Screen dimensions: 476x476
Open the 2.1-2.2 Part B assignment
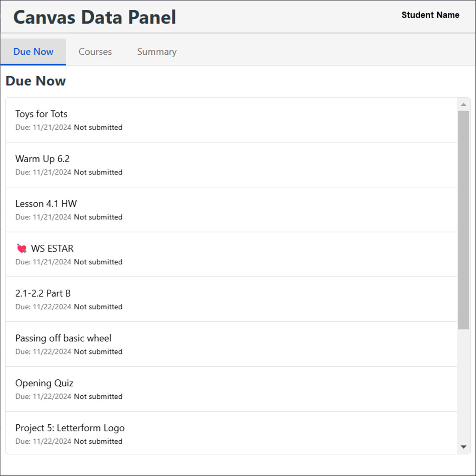tap(231, 299)
